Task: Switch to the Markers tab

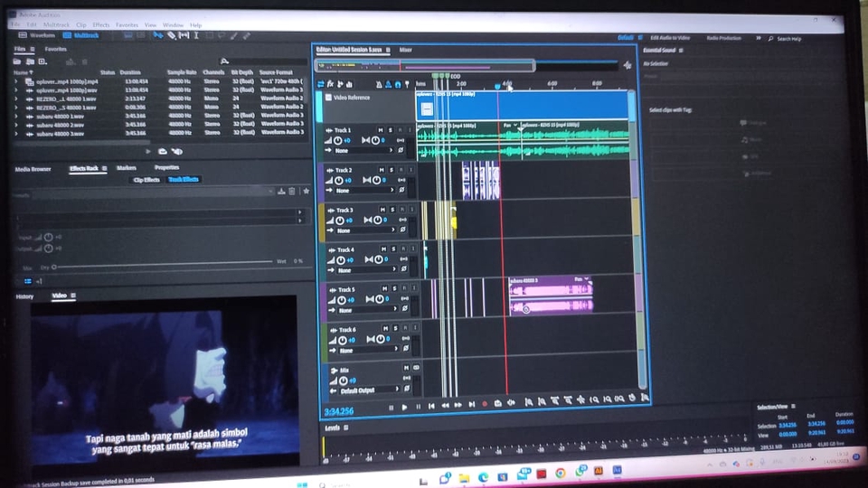Action: (x=127, y=168)
